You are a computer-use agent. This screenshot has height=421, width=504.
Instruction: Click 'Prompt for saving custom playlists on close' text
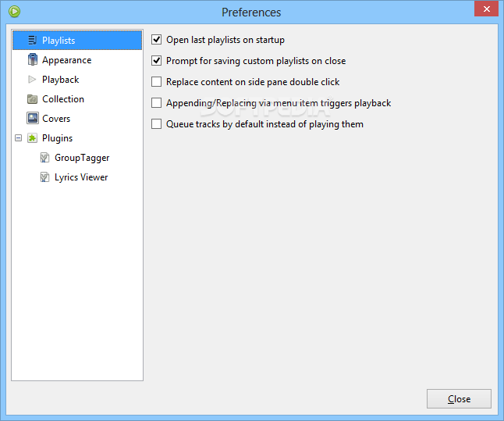pyautogui.click(x=256, y=61)
